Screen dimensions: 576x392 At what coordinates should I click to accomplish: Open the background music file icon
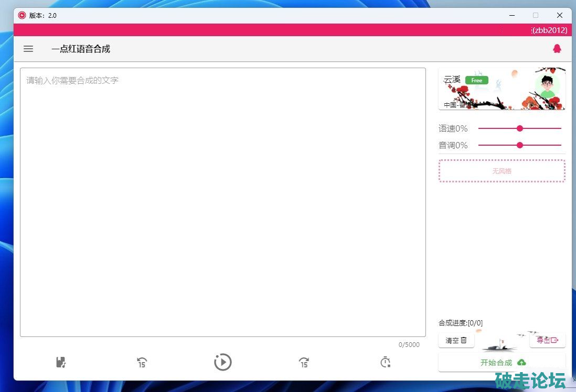61,362
